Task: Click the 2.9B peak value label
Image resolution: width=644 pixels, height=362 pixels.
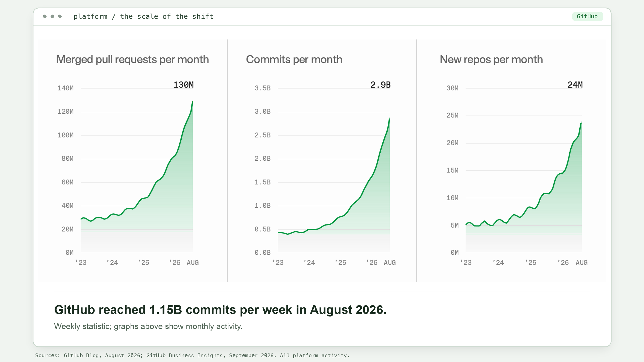Action: [380, 85]
